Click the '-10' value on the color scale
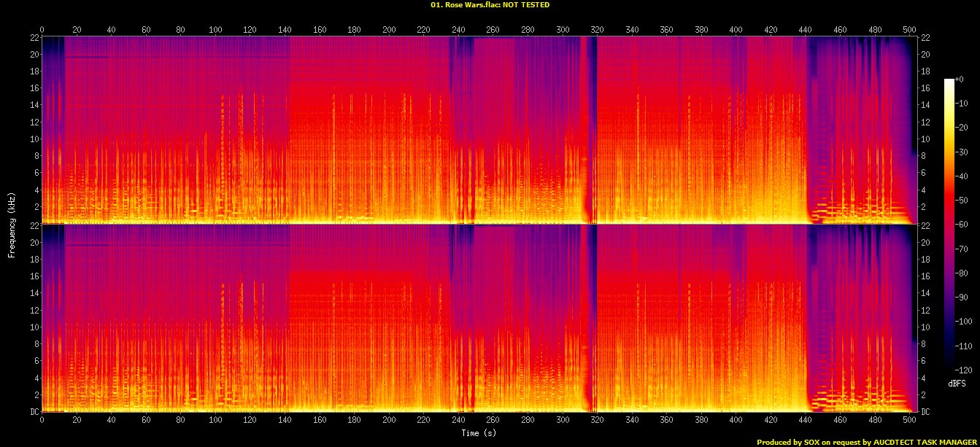Screen dimensions: 980x447 [x=960, y=104]
